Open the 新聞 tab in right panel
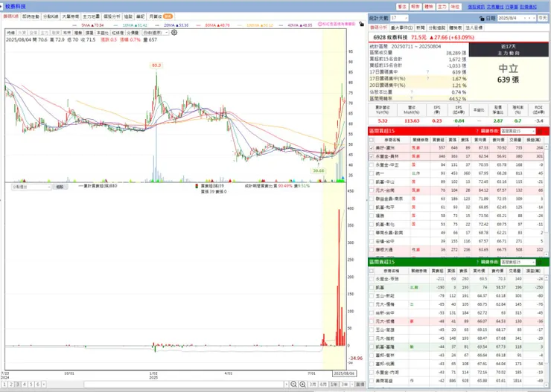 point(420,28)
